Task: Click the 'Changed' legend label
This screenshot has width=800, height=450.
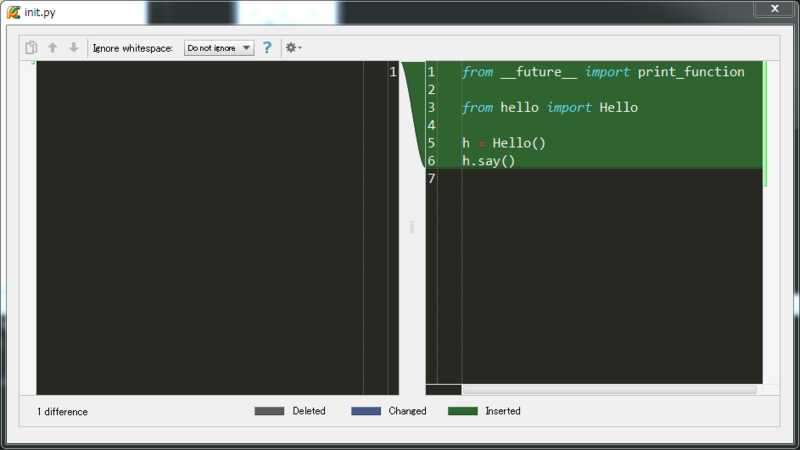Action: click(407, 411)
